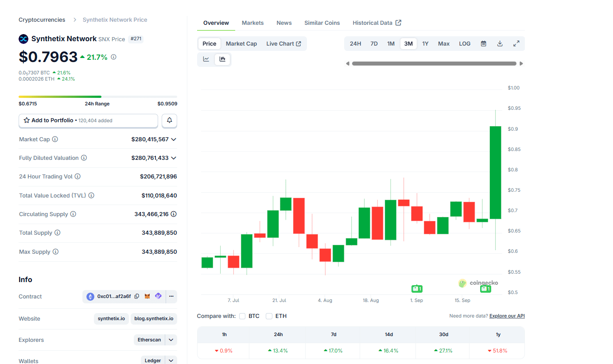Viewport: 613px width, 364px height.
Task: Click the Synthetix Network logo icon
Action: [23, 39]
